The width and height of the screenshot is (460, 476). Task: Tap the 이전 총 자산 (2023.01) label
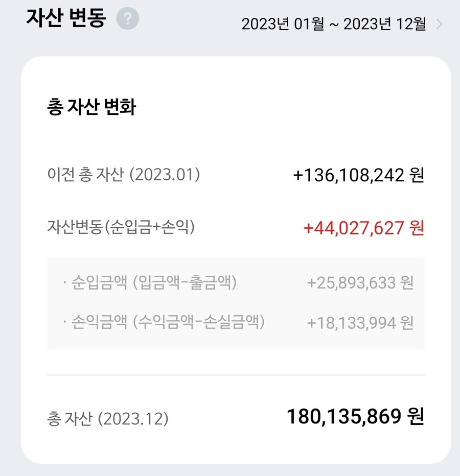pos(123,175)
